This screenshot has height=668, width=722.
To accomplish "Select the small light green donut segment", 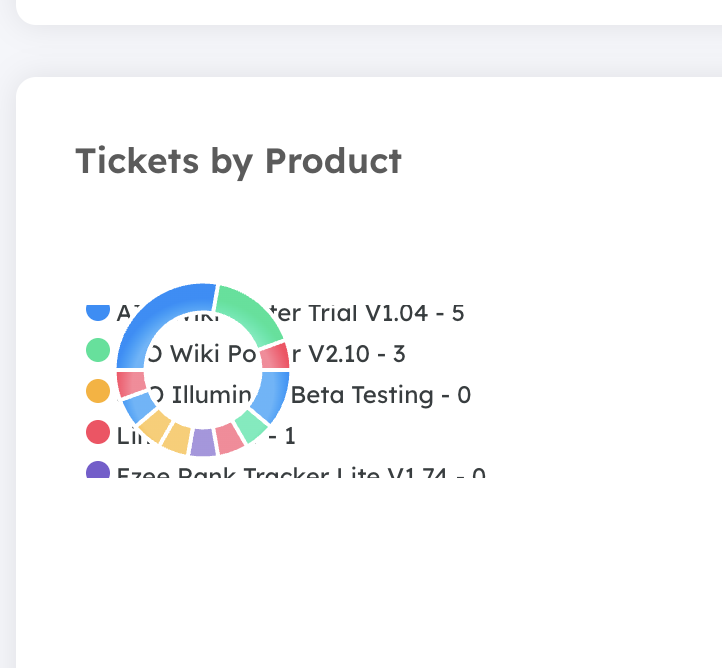I will [x=251, y=425].
